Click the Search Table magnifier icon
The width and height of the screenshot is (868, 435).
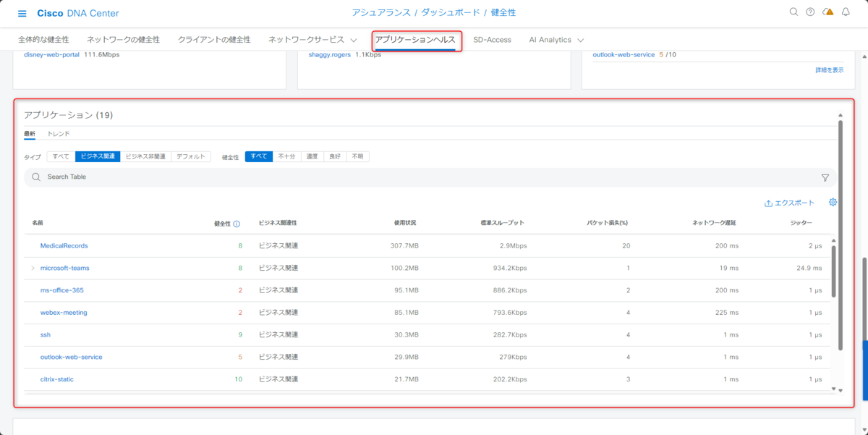[36, 177]
